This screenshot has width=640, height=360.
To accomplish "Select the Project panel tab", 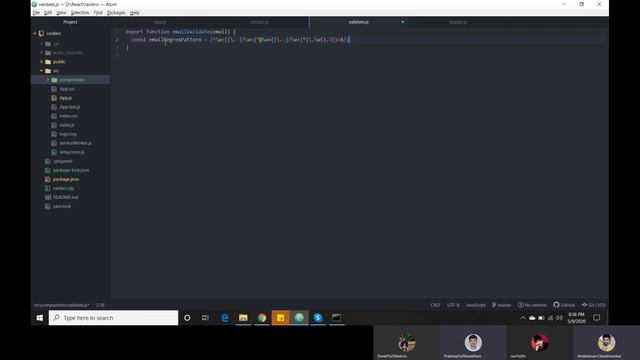I will coord(70,22).
